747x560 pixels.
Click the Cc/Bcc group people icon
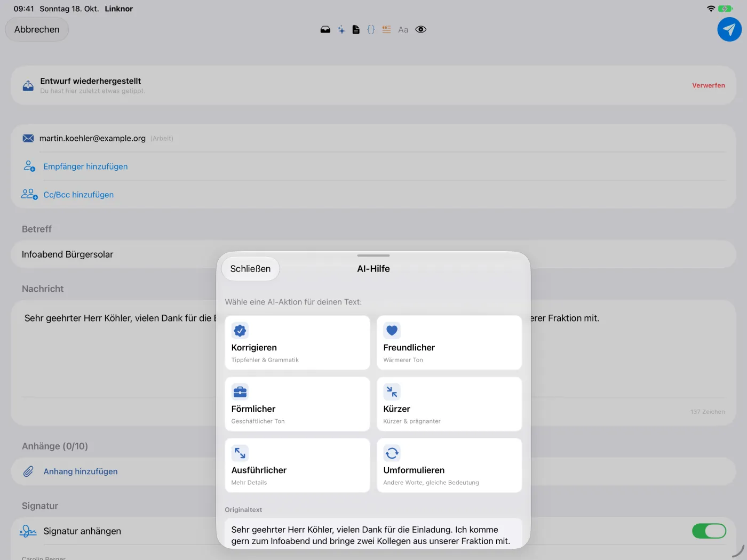[x=29, y=194]
